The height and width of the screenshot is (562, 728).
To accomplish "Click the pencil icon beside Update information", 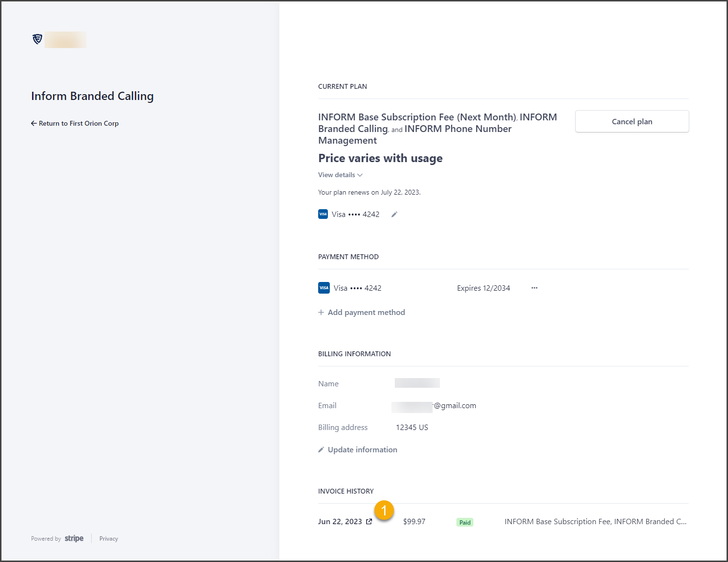I will [321, 450].
